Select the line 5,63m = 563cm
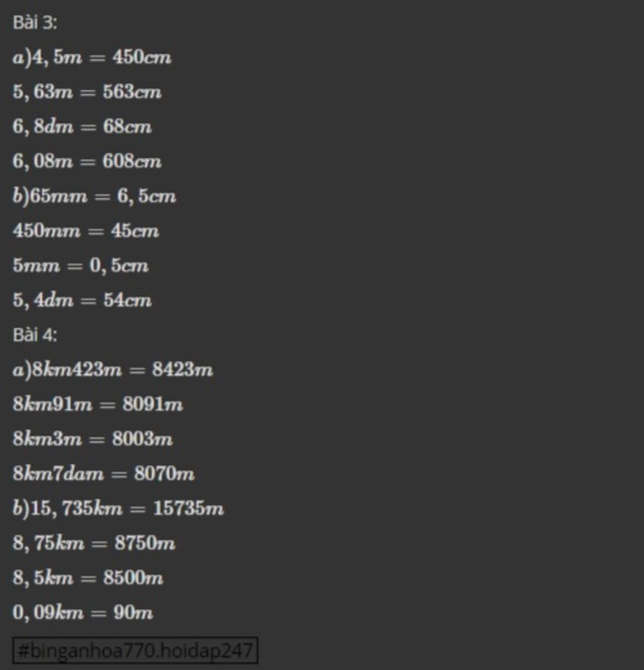This screenshot has height=670, width=644. point(87,92)
